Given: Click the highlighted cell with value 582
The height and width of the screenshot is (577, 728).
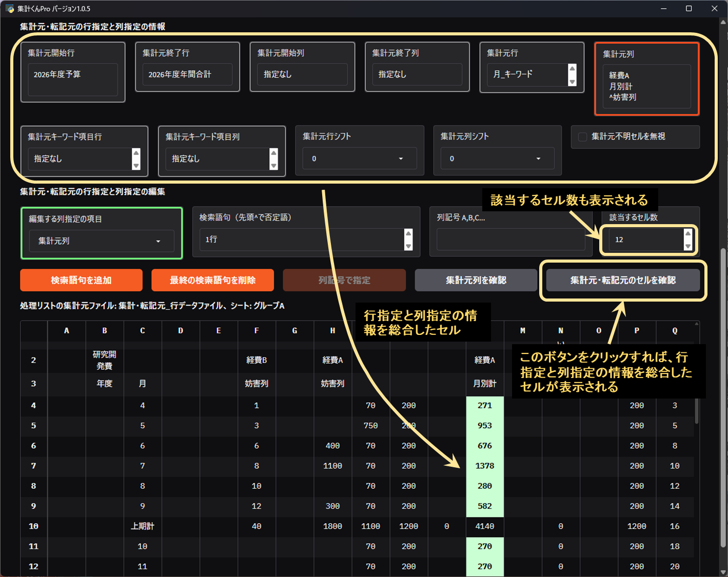Looking at the screenshot, I should click(x=485, y=506).
